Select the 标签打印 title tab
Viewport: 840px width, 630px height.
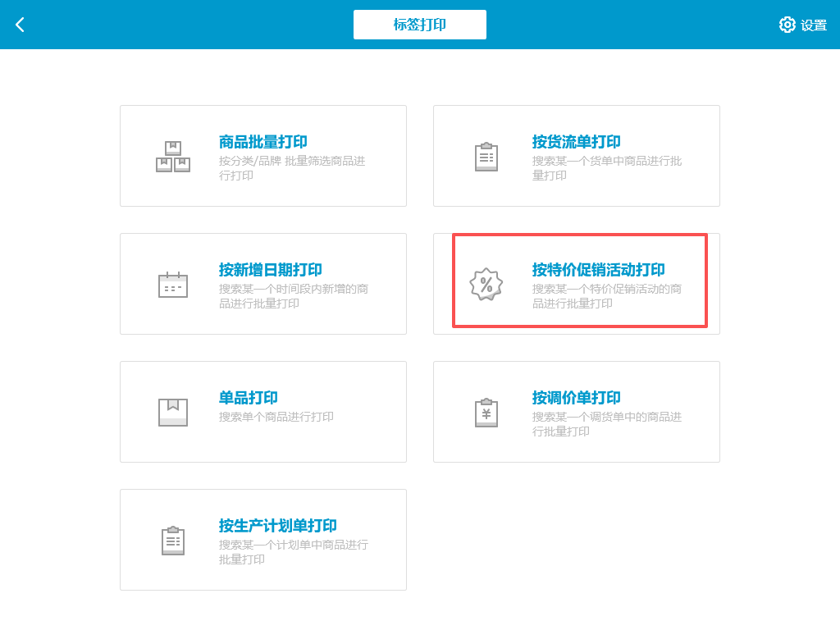[420, 25]
